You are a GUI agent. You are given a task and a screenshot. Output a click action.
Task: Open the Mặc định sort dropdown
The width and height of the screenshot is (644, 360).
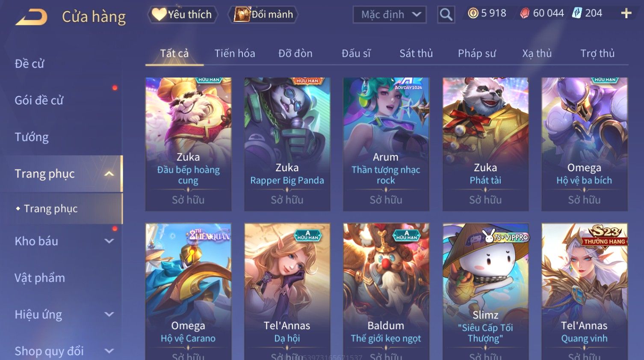(x=390, y=15)
